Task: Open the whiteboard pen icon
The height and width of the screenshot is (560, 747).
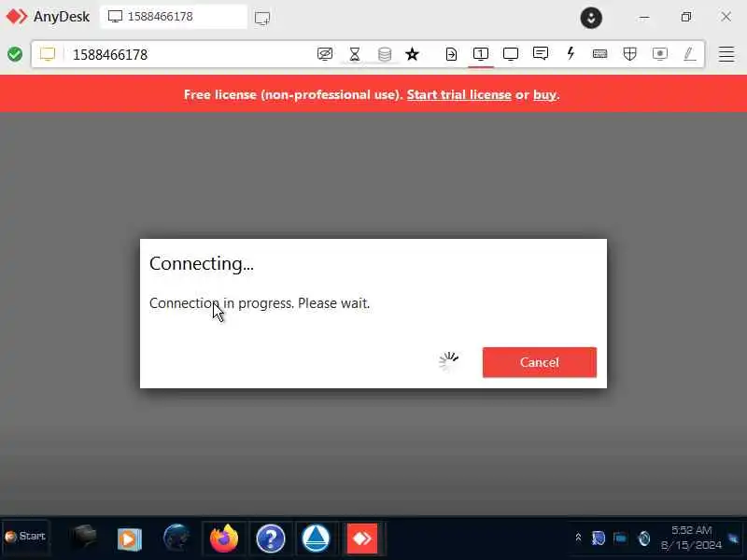Action: 689,54
